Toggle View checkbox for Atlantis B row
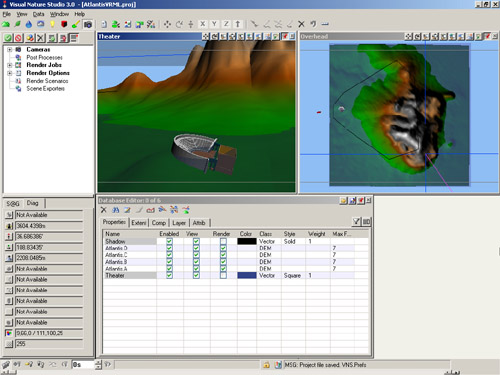This screenshot has width=500, height=375. pyautogui.click(x=196, y=262)
